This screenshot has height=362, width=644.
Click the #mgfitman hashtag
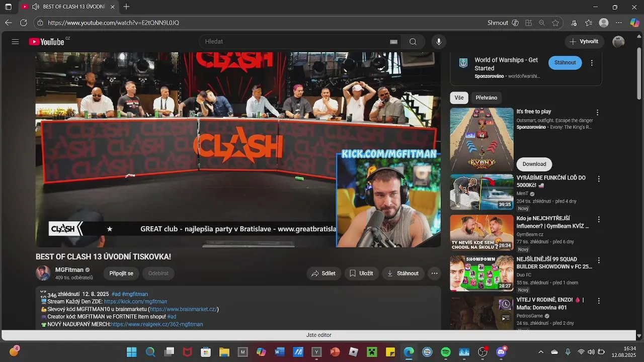tap(135, 294)
